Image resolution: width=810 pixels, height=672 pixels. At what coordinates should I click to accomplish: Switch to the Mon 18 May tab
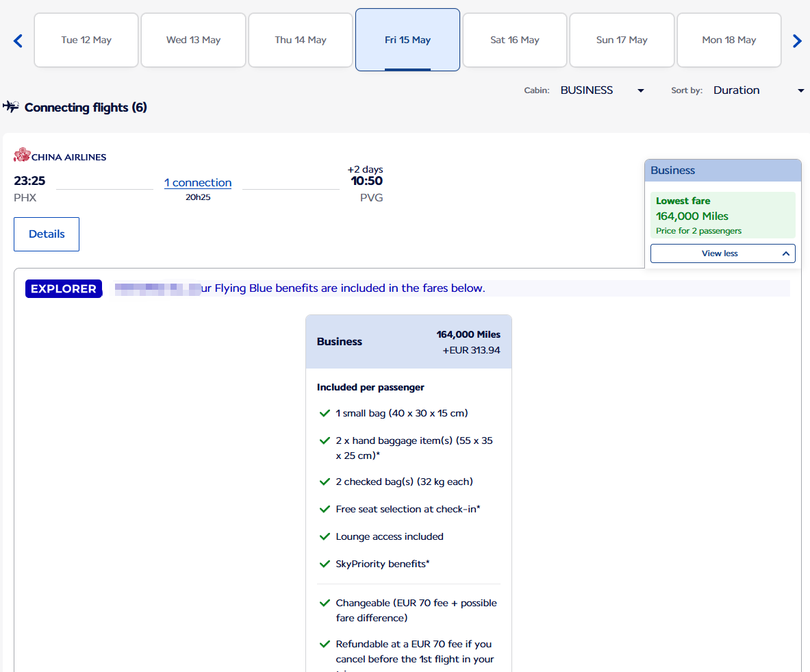tap(729, 40)
